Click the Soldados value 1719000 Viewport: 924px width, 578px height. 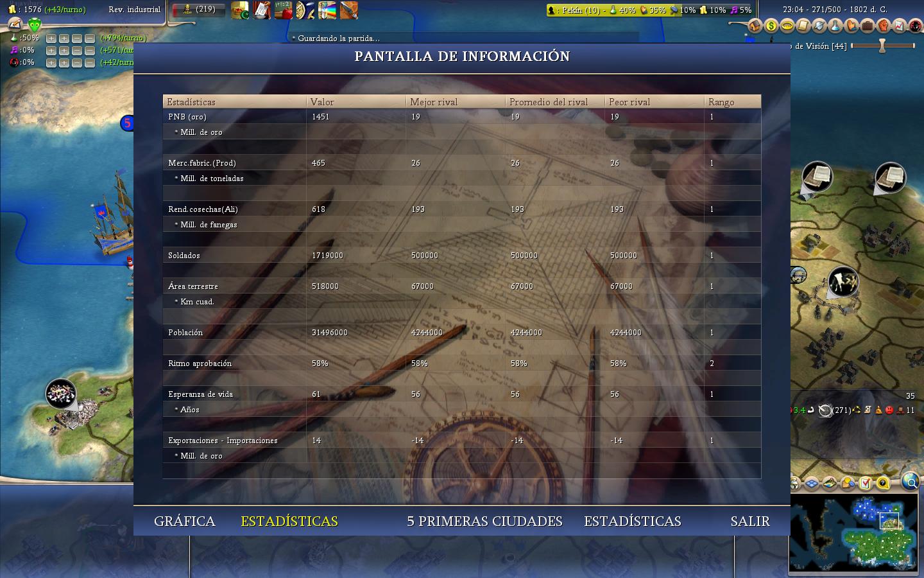pos(327,256)
